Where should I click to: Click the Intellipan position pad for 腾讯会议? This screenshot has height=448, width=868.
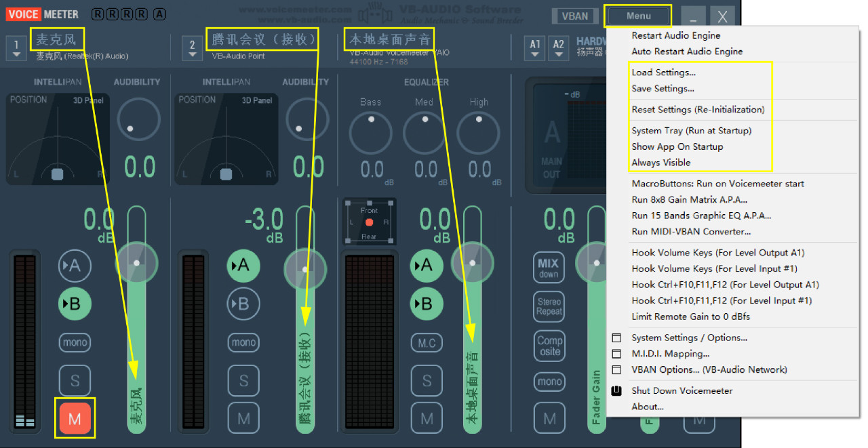click(x=226, y=139)
